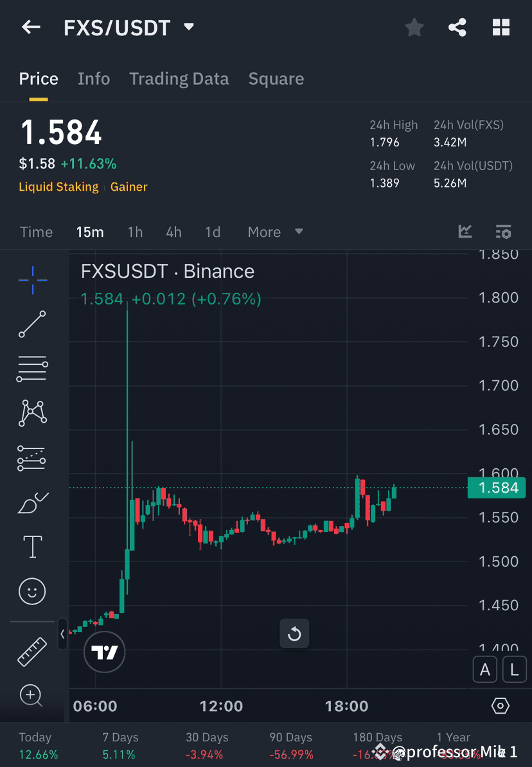This screenshot has width=532, height=767.
Task: Select the crosshair tool
Action: click(x=32, y=279)
